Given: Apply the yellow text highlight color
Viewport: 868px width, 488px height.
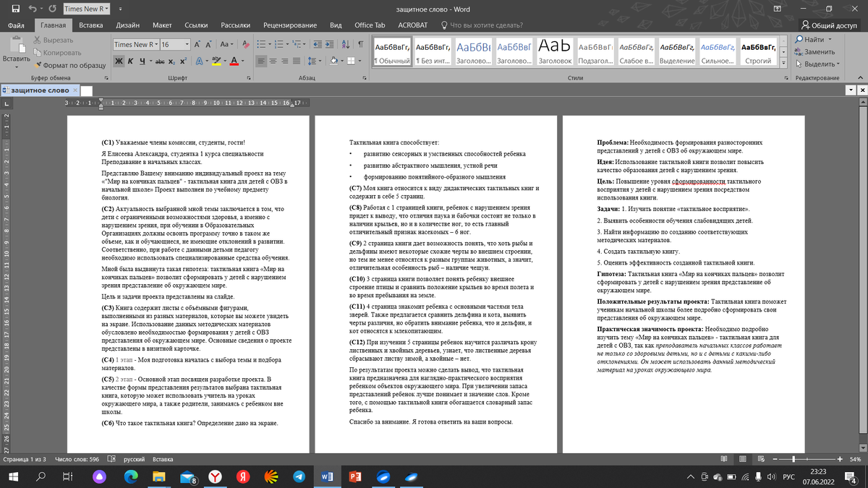Looking at the screenshot, I should pos(216,61).
